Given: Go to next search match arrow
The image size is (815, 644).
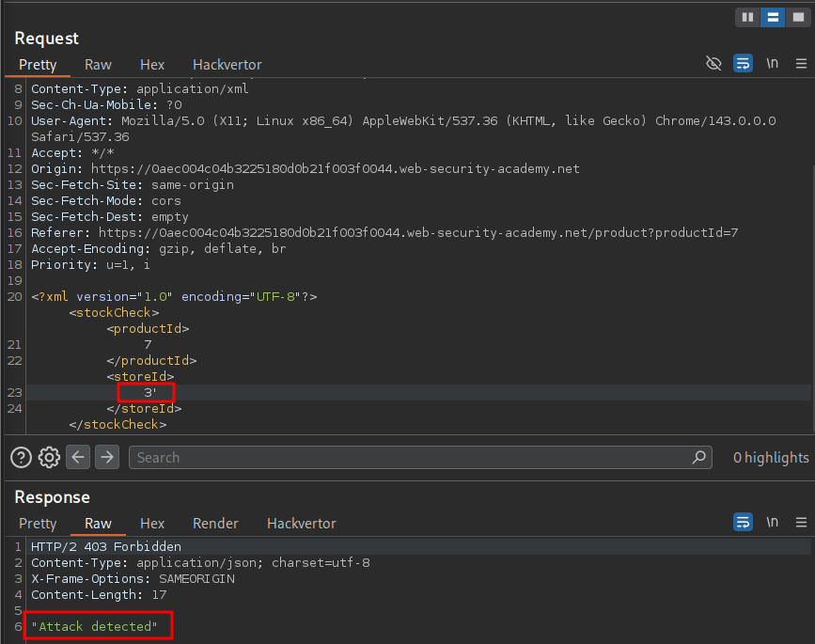Looking at the screenshot, I should tap(107, 457).
